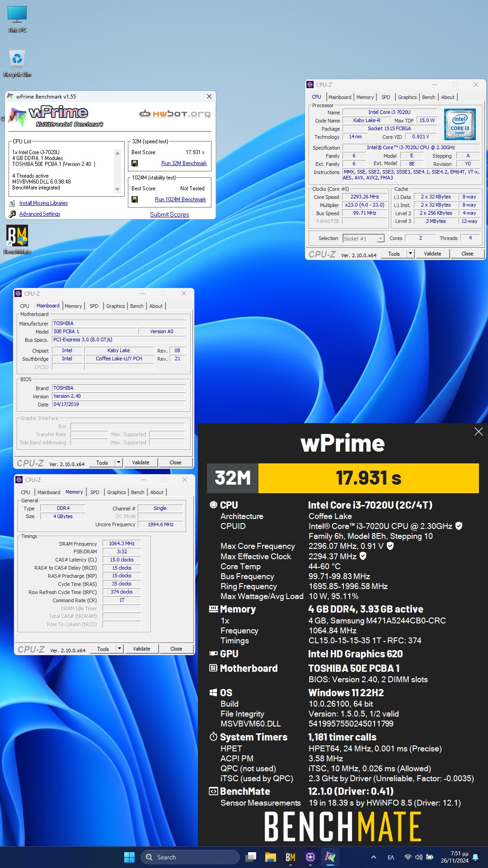This screenshot has height=868, width=488.
Task: Open the Socket #1 selection dropdown
Action: [380, 238]
